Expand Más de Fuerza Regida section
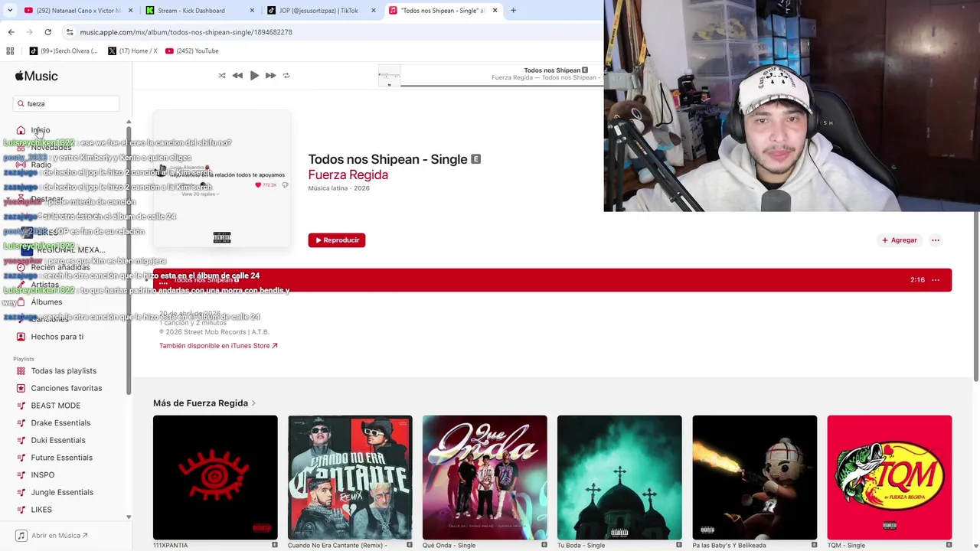 (204, 403)
